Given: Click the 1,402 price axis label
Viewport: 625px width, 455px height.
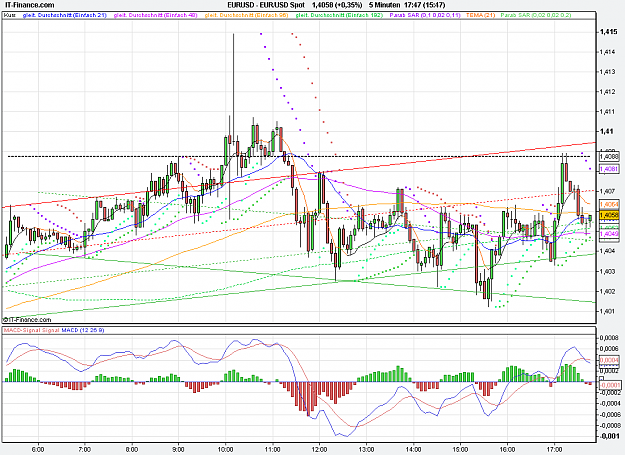Looking at the screenshot, I should click(x=608, y=291).
